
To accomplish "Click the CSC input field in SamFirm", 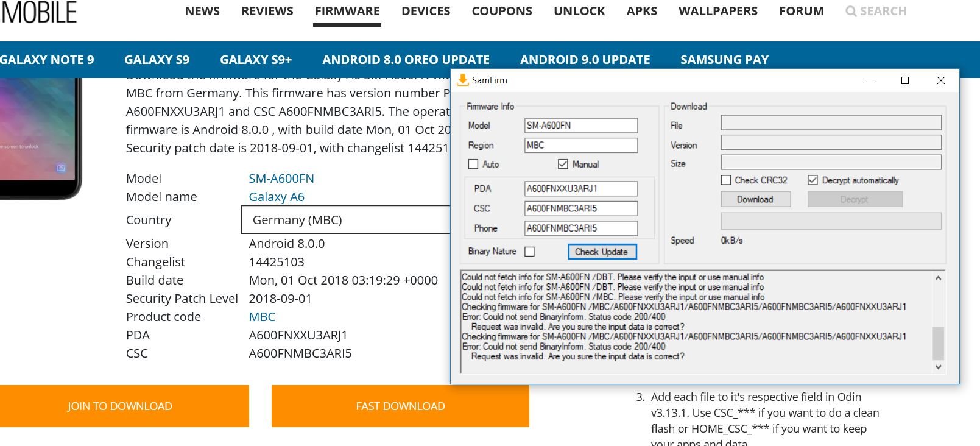I will (581, 208).
